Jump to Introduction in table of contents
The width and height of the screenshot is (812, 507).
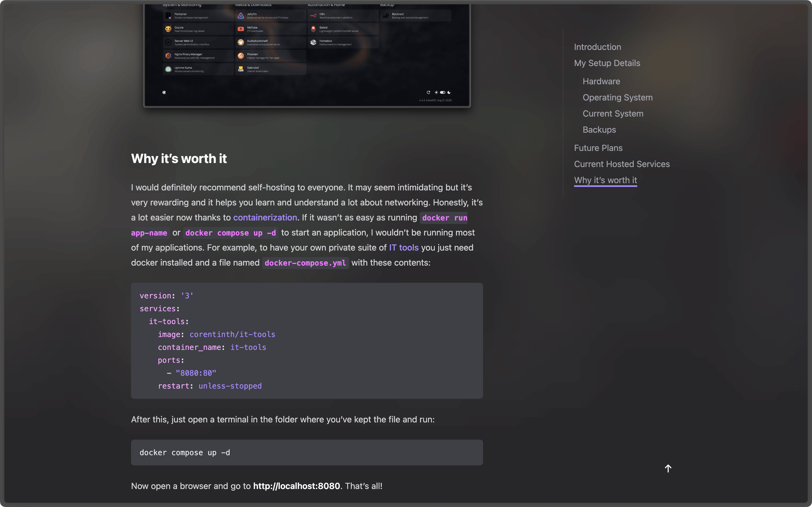[x=597, y=47]
